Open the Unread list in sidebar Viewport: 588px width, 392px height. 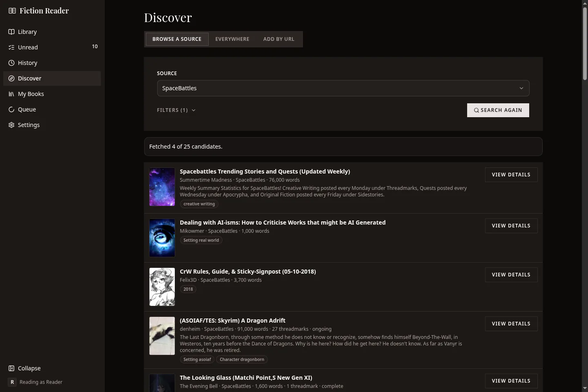coord(52,47)
